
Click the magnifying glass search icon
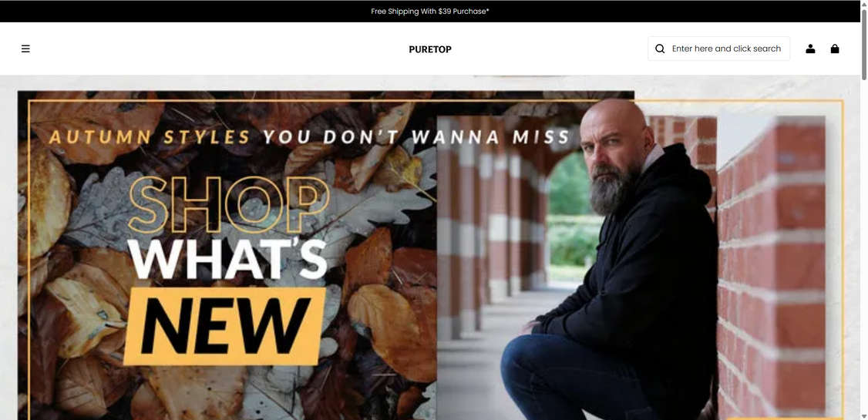pyautogui.click(x=660, y=49)
